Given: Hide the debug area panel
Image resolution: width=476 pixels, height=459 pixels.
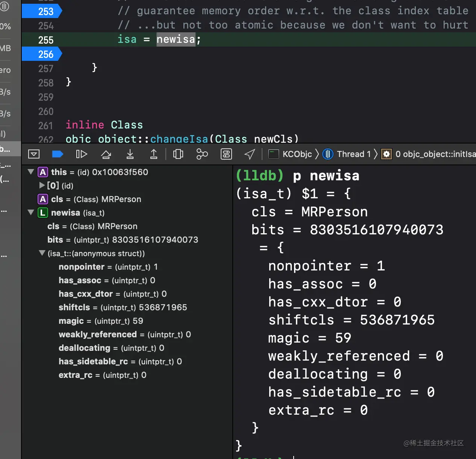Looking at the screenshot, I should tap(34, 154).
